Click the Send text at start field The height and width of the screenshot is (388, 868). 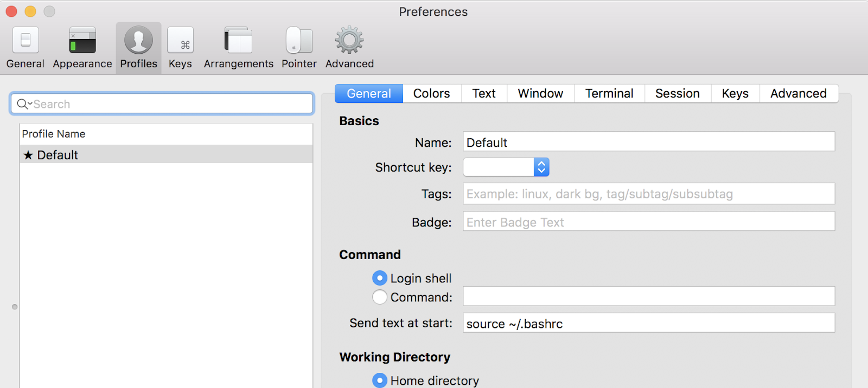[648, 324]
